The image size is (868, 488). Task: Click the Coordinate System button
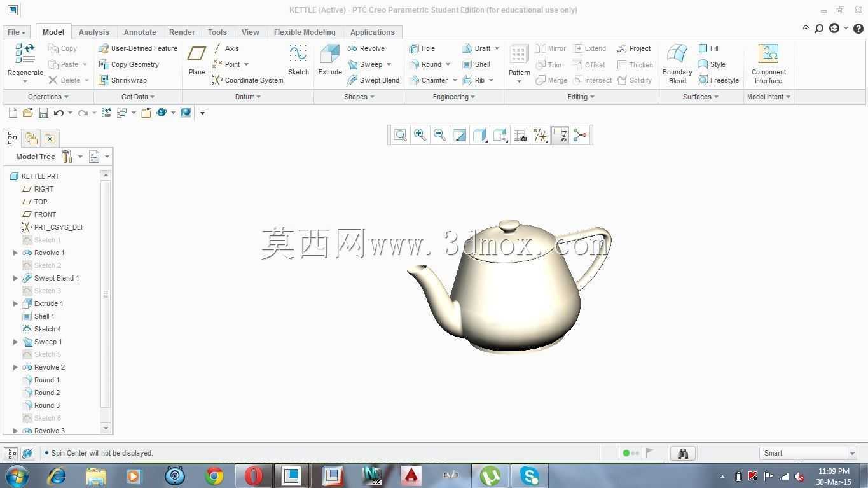(247, 80)
